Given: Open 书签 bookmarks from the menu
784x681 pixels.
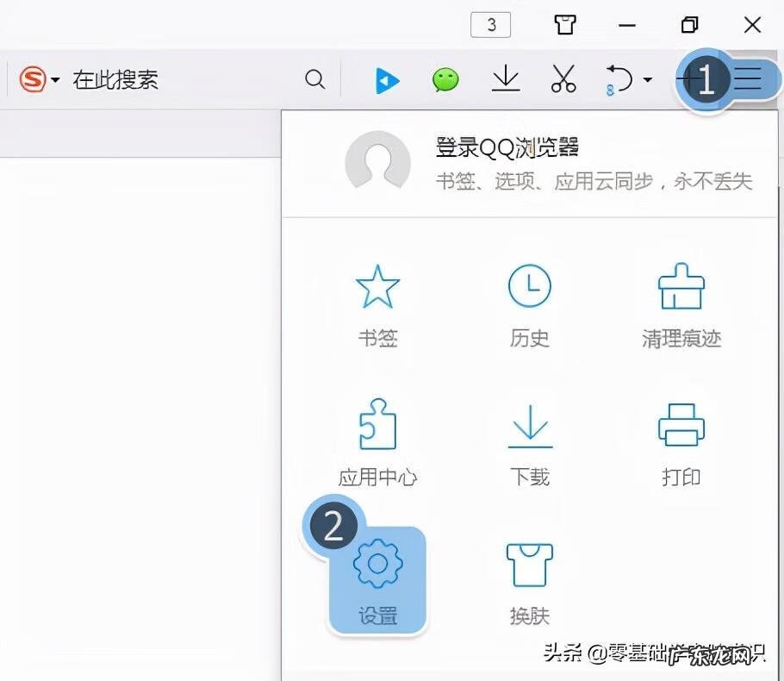Looking at the screenshot, I should [x=377, y=306].
